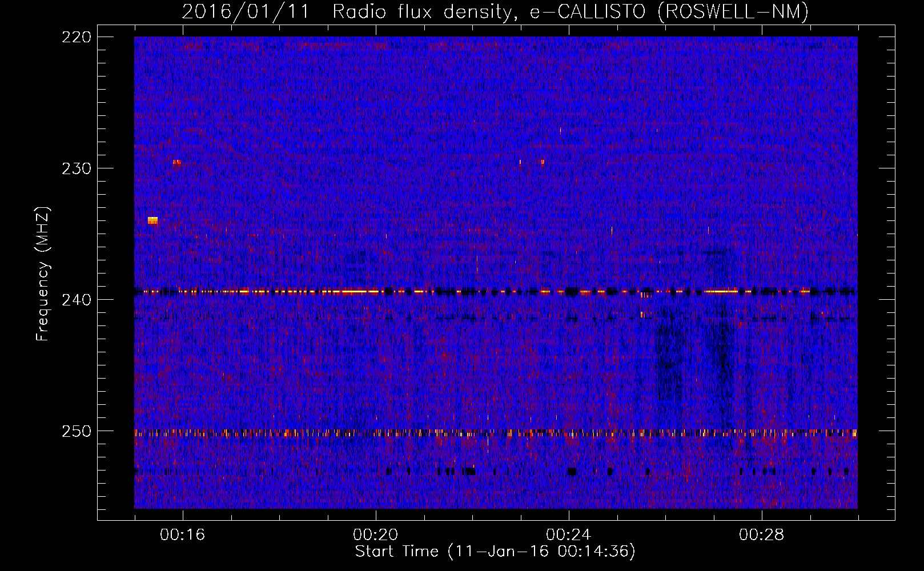The height and width of the screenshot is (571, 924).
Task: Click the dotted interference line at 250 MHz
Action: click(x=496, y=433)
